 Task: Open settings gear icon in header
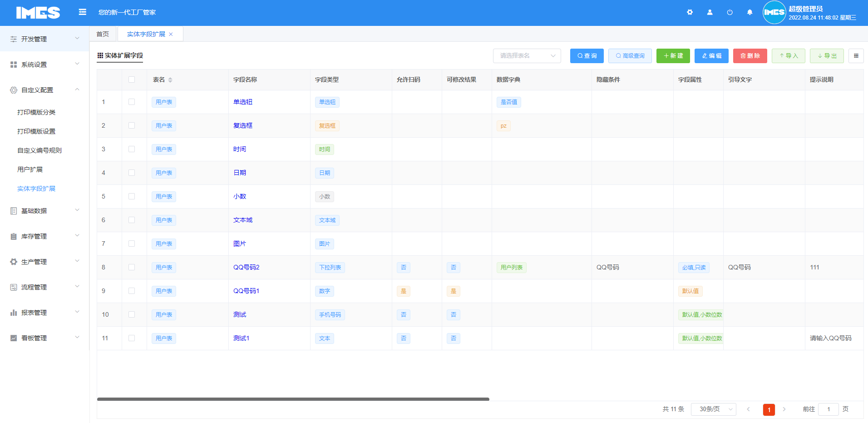690,12
